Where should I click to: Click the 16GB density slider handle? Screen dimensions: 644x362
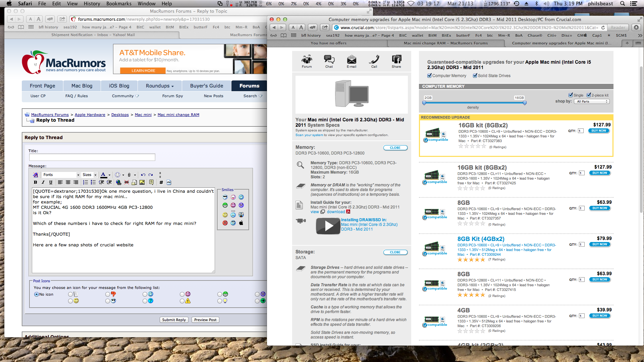click(x=525, y=103)
